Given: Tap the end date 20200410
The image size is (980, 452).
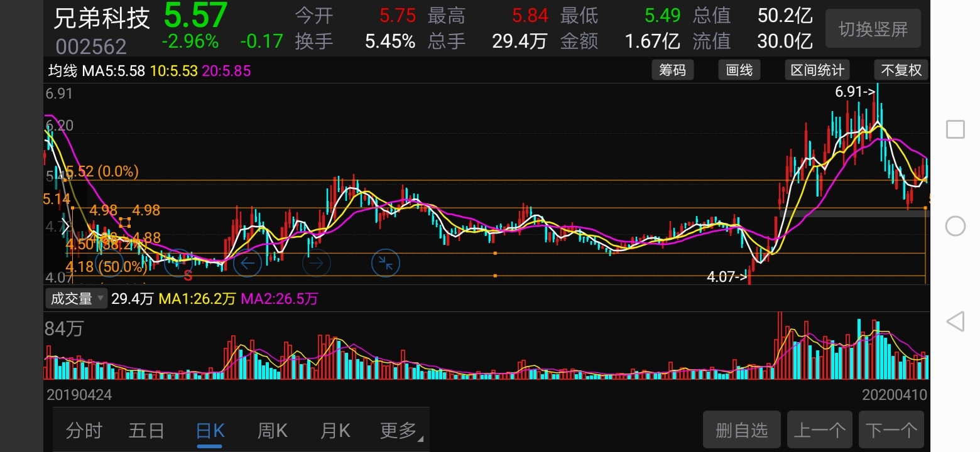Looking at the screenshot, I should (x=895, y=395).
